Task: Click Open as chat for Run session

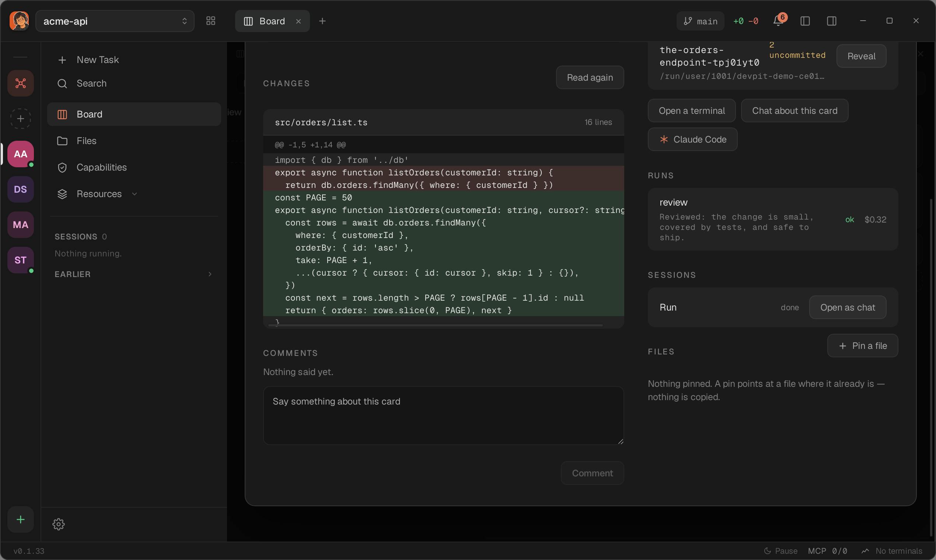Action: tap(847, 307)
